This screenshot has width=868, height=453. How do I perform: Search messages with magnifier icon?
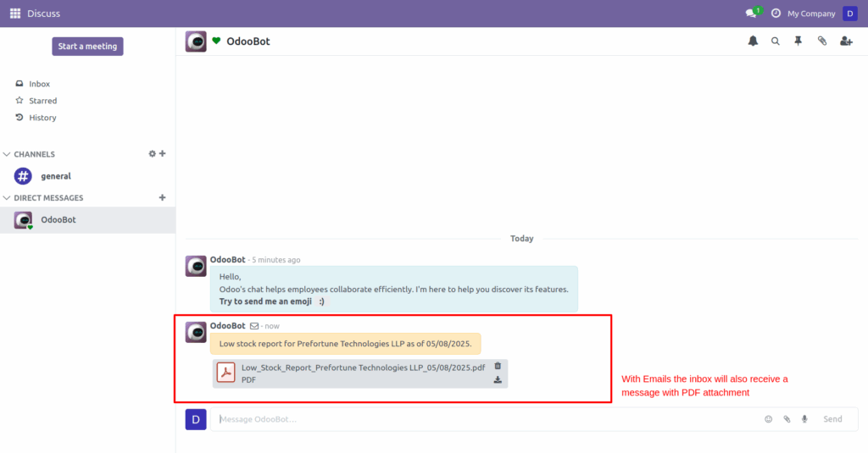776,41
